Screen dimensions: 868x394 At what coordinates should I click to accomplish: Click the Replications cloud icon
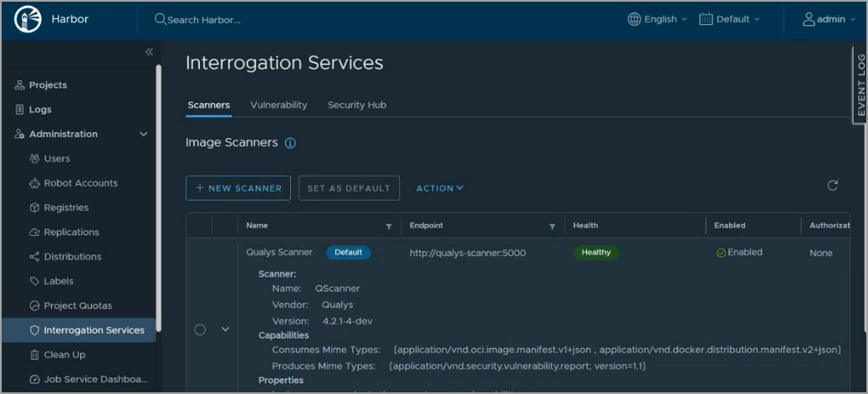[x=34, y=233]
